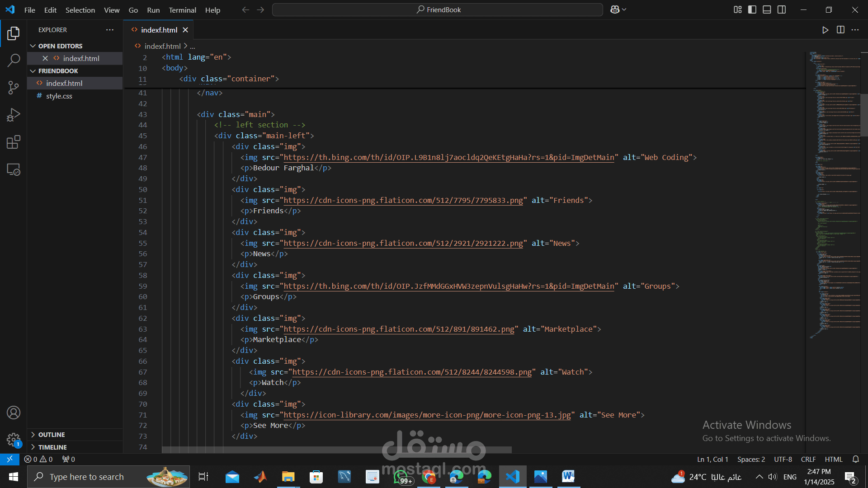The height and width of the screenshot is (488, 868).
Task: Click the CRLF end-of-line status item
Action: (808, 459)
